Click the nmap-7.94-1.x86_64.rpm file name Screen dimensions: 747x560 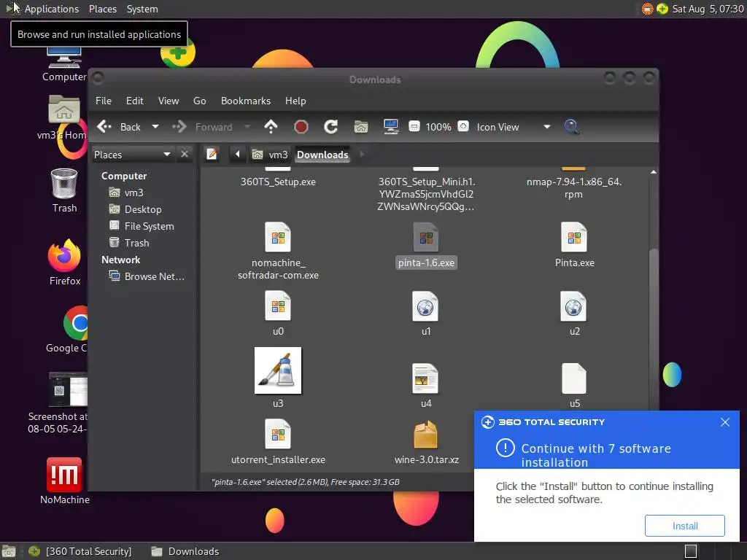pos(574,187)
